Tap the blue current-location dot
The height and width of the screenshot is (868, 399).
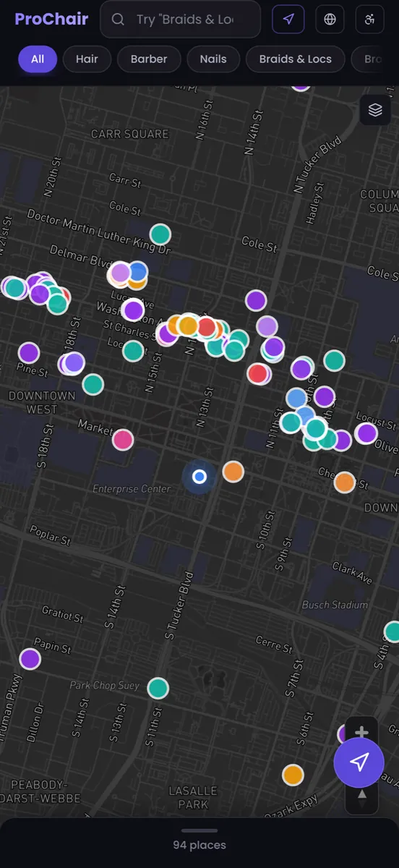[200, 477]
